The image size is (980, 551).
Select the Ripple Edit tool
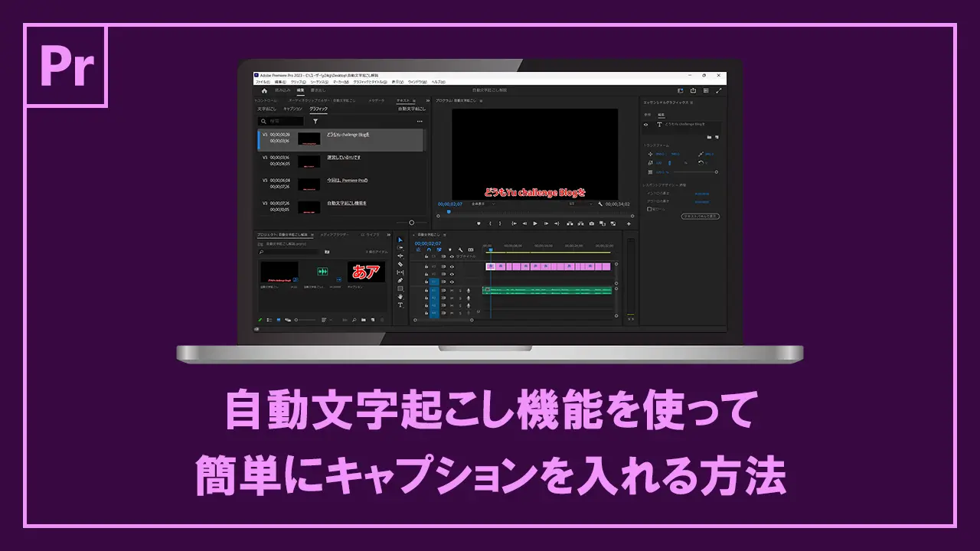click(400, 256)
